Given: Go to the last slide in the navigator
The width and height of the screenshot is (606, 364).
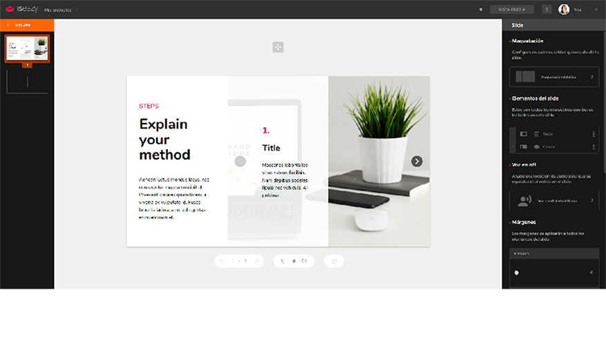Looking at the screenshot, I should (x=258, y=261).
